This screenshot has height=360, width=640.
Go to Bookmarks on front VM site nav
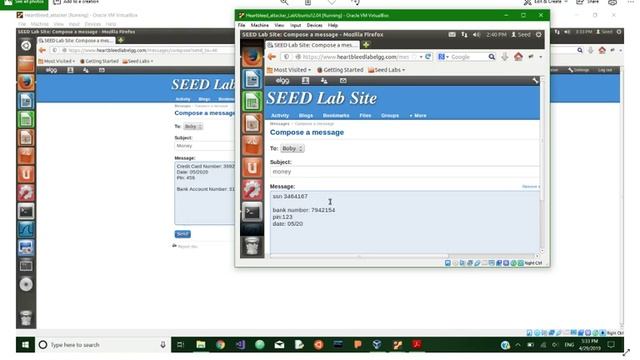point(336,116)
